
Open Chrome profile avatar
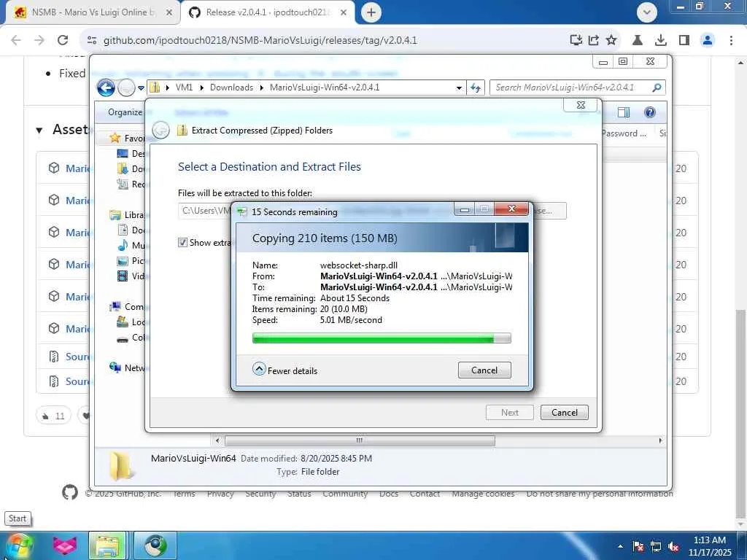click(708, 40)
